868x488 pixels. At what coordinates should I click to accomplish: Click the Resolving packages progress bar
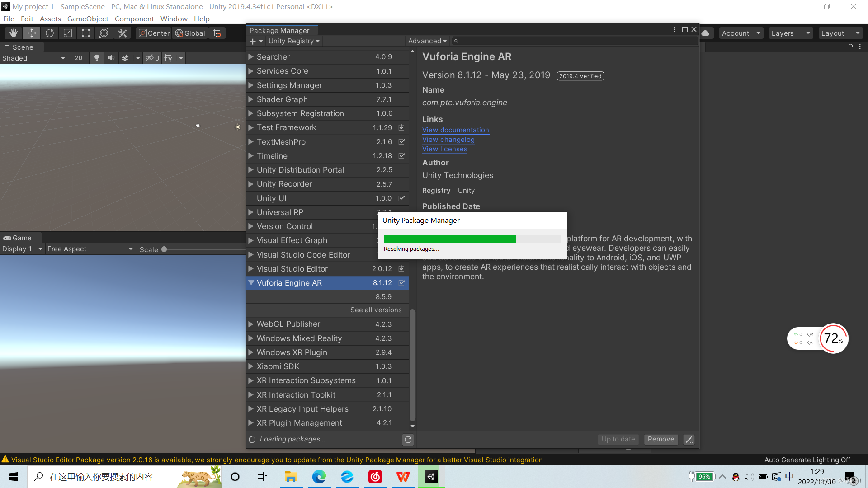pos(472,239)
